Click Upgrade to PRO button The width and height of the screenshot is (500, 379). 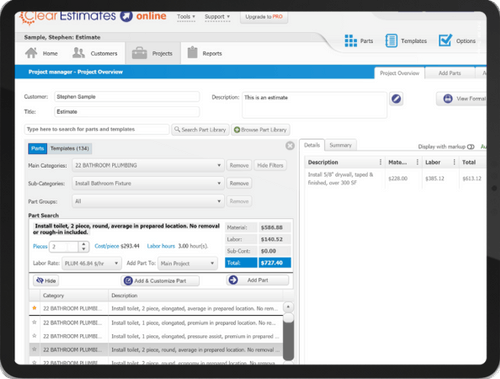pyautogui.click(x=264, y=17)
